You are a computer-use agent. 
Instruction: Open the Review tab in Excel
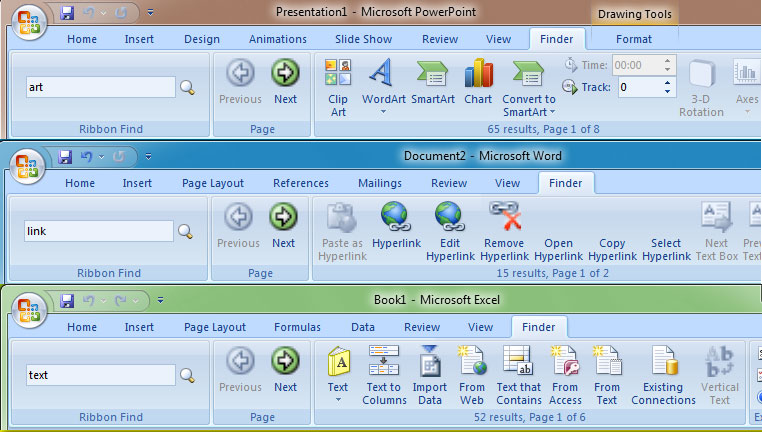click(x=422, y=327)
